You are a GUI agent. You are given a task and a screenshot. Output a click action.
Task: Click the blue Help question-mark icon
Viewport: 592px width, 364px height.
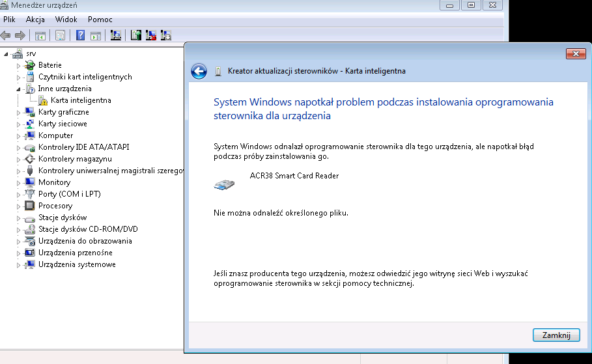80,36
